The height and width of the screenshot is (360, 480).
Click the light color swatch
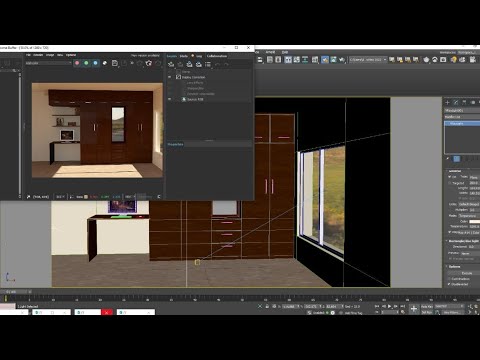coord(474,221)
